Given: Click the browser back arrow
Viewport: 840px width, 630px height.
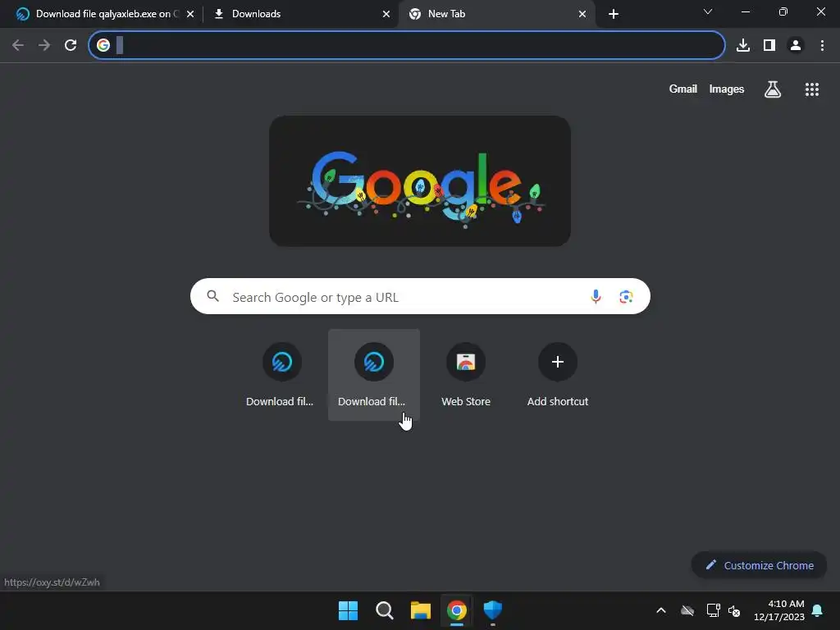Looking at the screenshot, I should tap(18, 46).
